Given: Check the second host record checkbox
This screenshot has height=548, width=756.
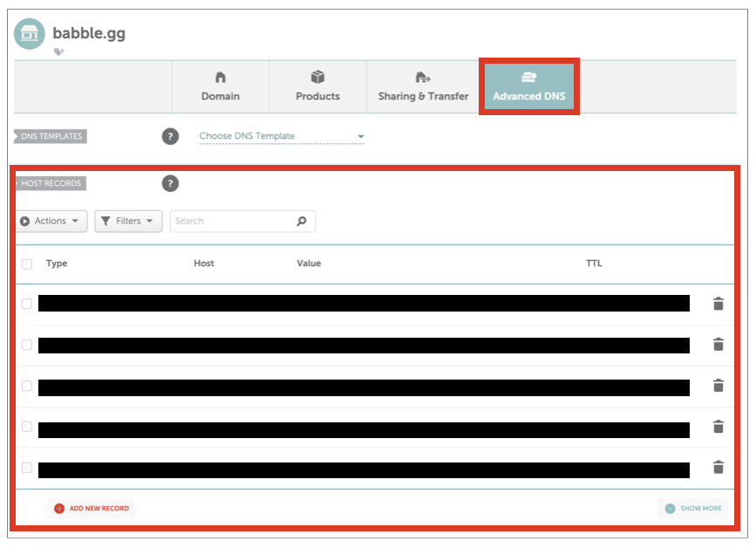Looking at the screenshot, I should pos(27,345).
